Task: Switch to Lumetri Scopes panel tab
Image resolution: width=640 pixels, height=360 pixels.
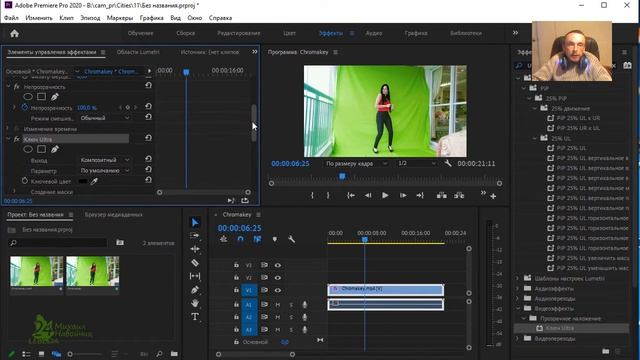Action: 138,52
